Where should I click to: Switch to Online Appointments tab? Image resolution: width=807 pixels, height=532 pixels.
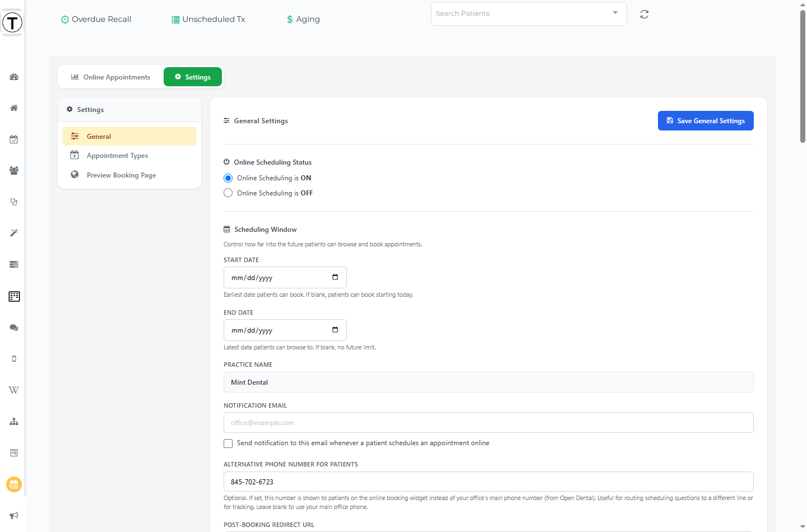point(111,77)
